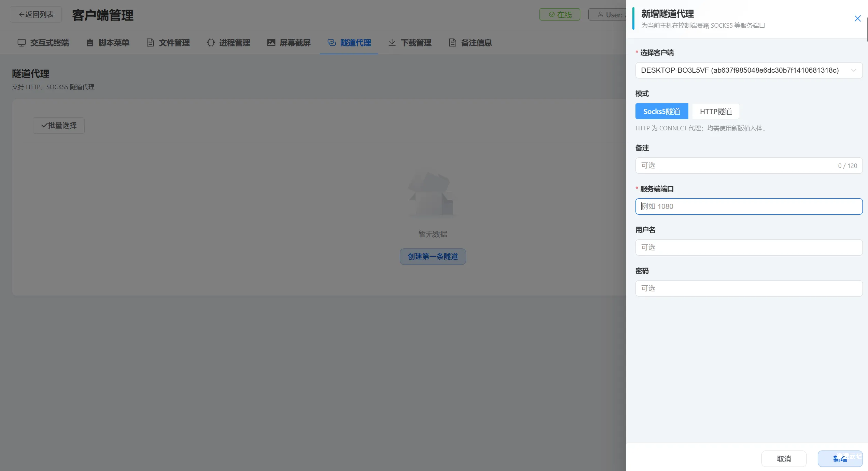
Task: Open the 选择客户端 dropdown
Action: coord(748,70)
